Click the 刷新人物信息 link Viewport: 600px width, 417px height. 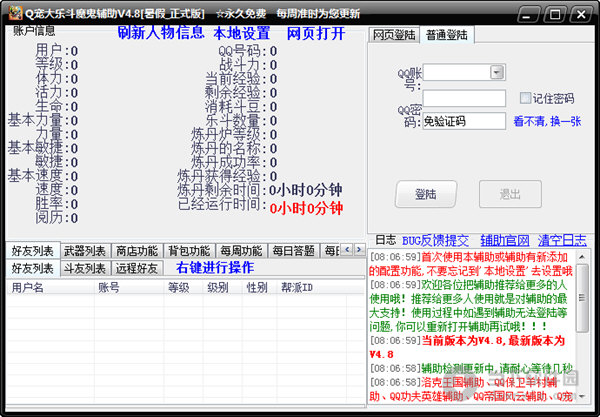(161, 33)
